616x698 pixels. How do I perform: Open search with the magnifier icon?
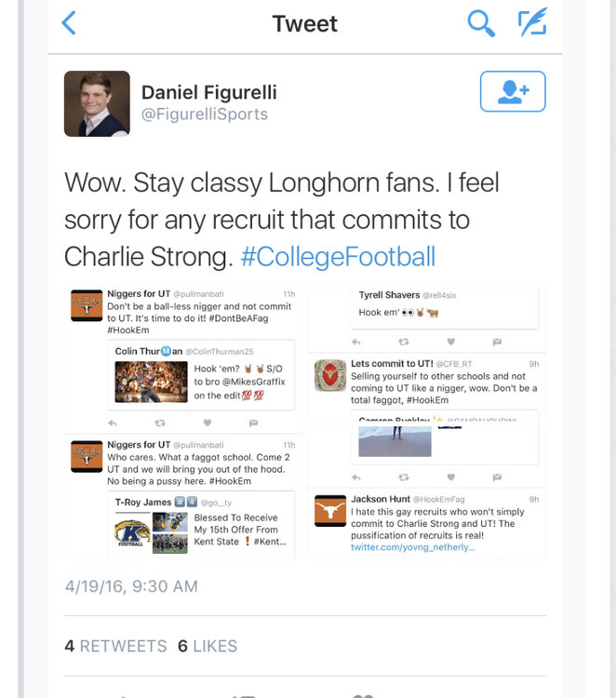[480, 23]
